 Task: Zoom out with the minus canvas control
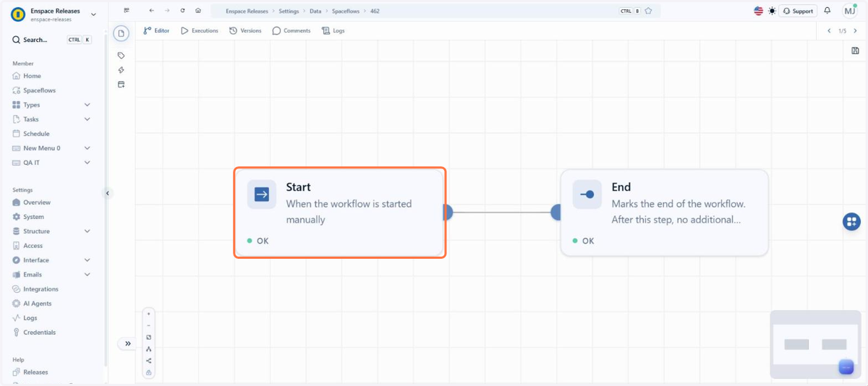coord(149,326)
